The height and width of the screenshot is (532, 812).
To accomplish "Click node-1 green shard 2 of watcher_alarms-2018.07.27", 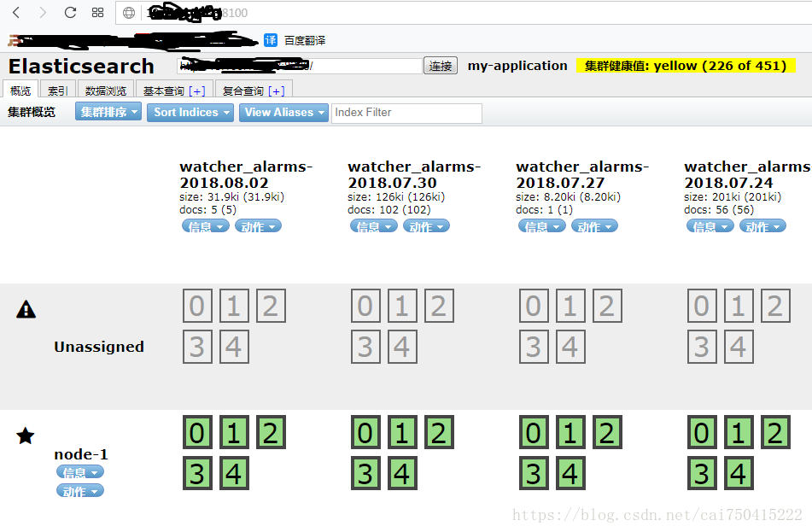I will 607,432.
